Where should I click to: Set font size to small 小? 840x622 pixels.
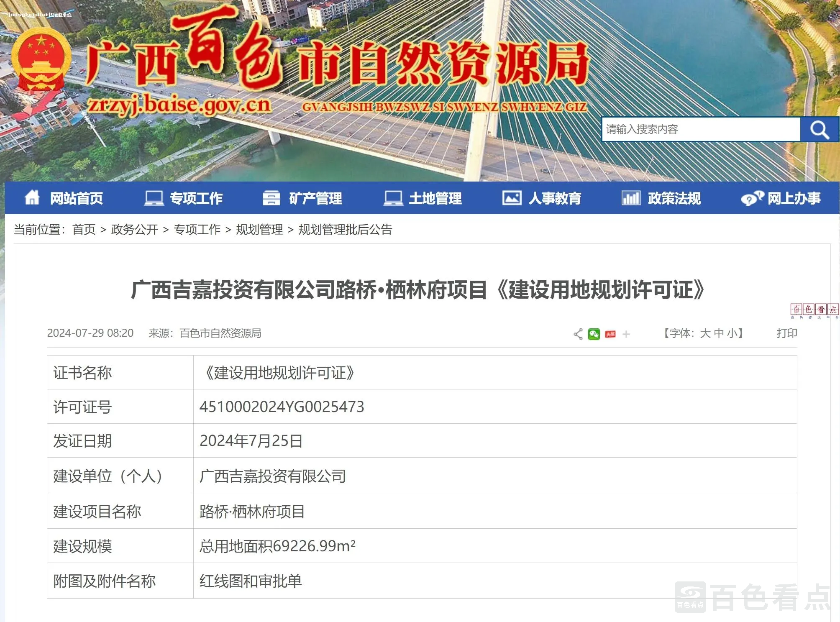732,333
